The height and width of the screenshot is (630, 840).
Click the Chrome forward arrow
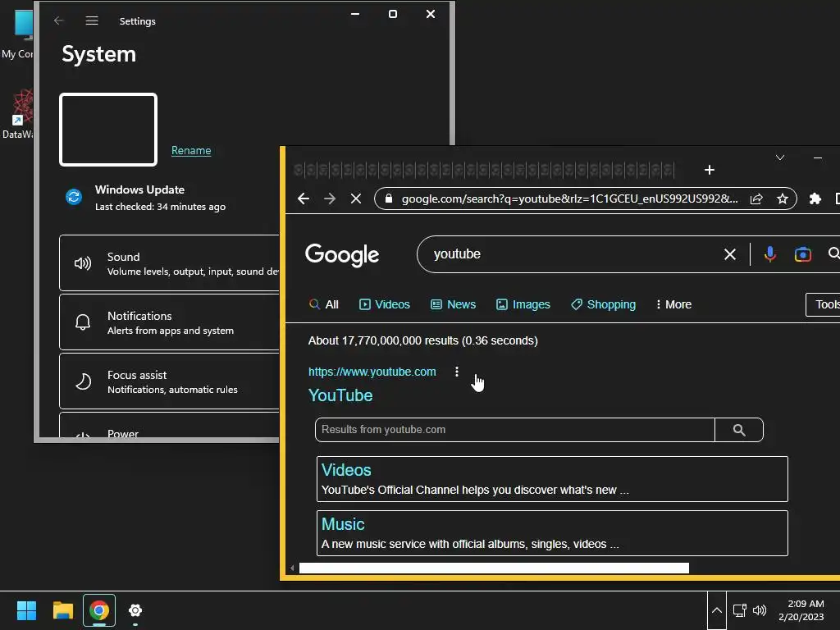(330, 199)
